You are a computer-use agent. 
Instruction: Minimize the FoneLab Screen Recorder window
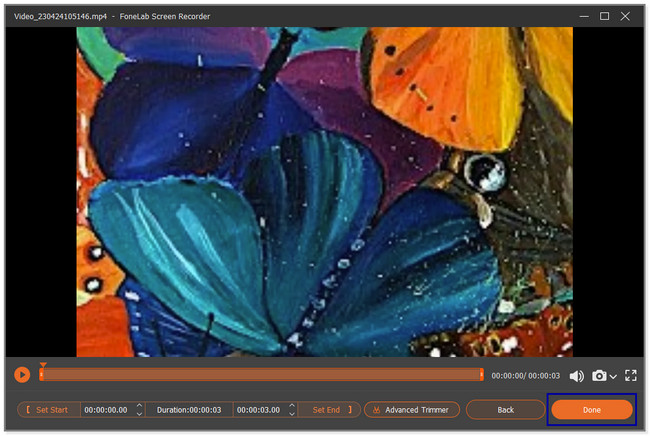coord(584,17)
